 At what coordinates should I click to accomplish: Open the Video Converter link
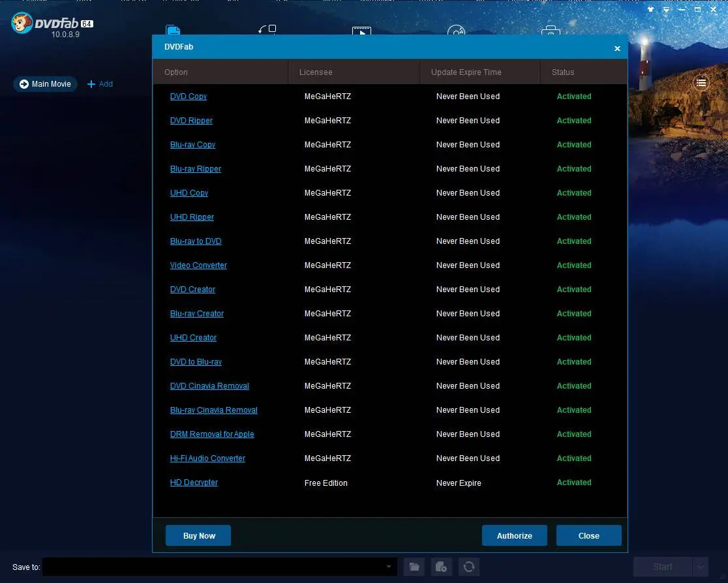click(x=198, y=265)
